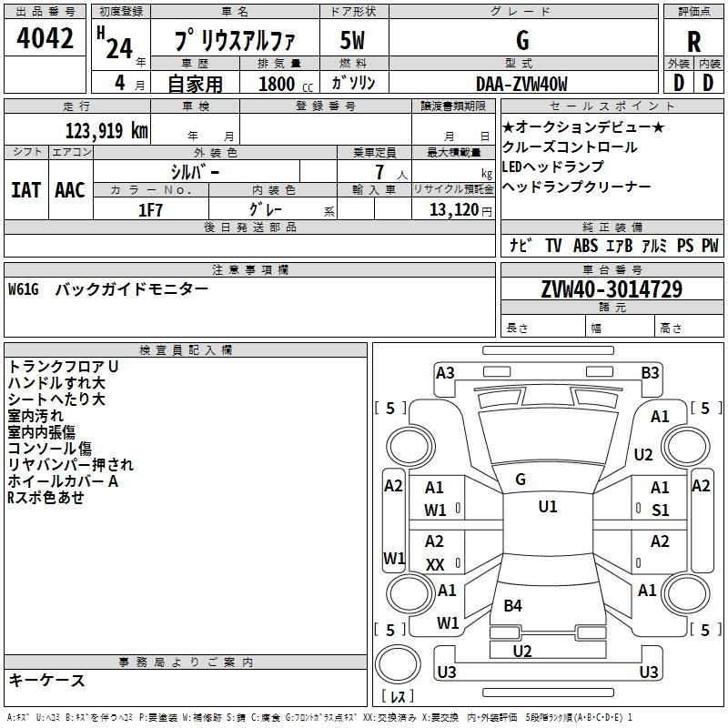The width and height of the screenshot is (728, 728).
Task: Click the 注意事項欄 section header
Action: [x=249, y=269]
